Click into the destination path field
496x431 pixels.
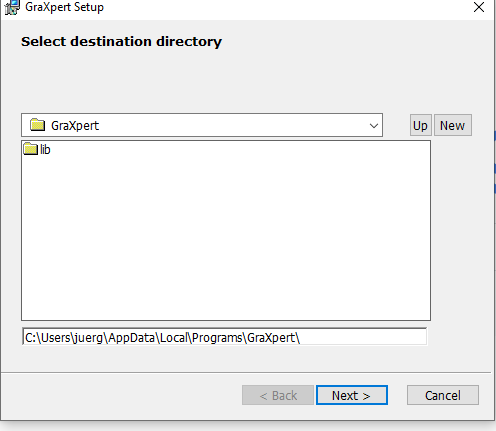(224, 337)
